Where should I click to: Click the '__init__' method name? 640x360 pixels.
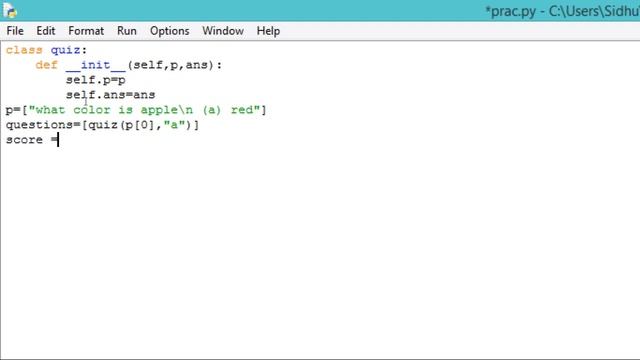[96, 65]
